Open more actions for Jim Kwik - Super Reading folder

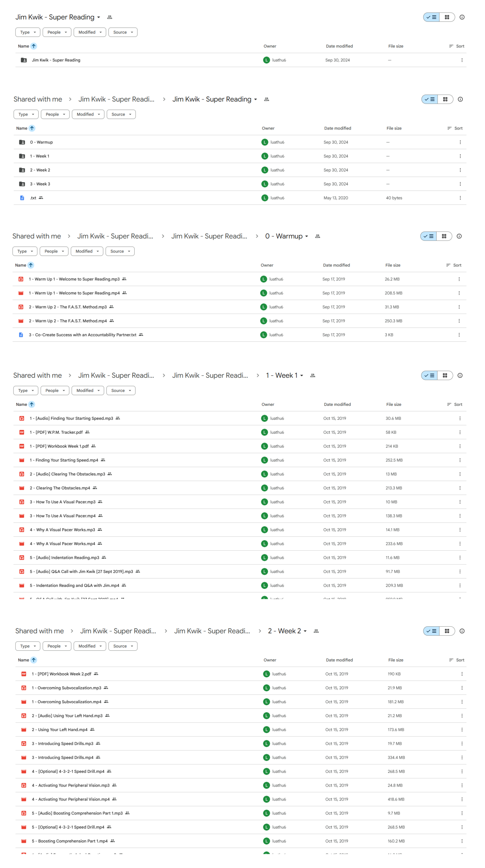(462, 60)
